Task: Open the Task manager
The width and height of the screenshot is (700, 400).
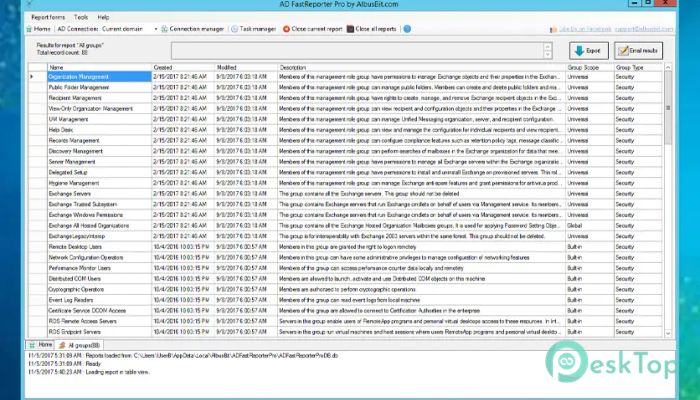Action: pos(254,29)
